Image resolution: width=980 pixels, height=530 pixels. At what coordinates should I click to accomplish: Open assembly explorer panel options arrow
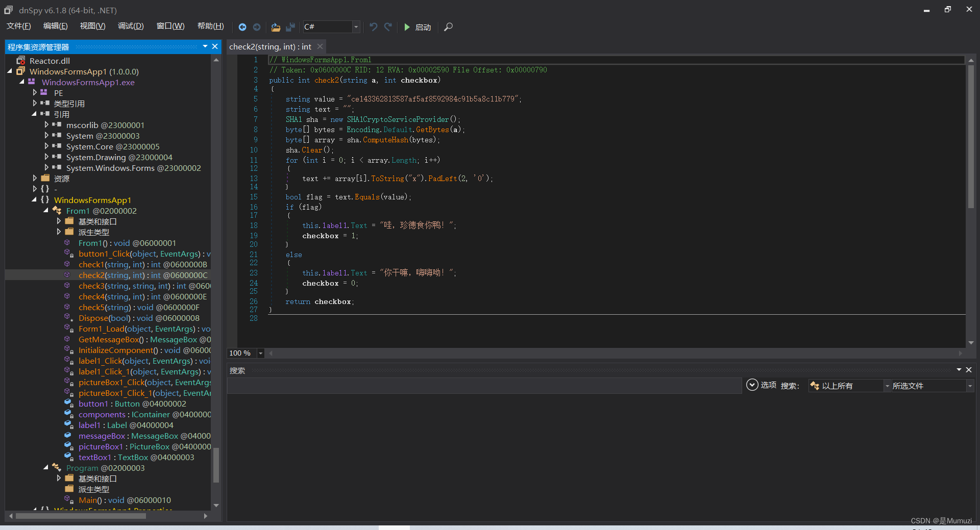(x=205, y=46)
